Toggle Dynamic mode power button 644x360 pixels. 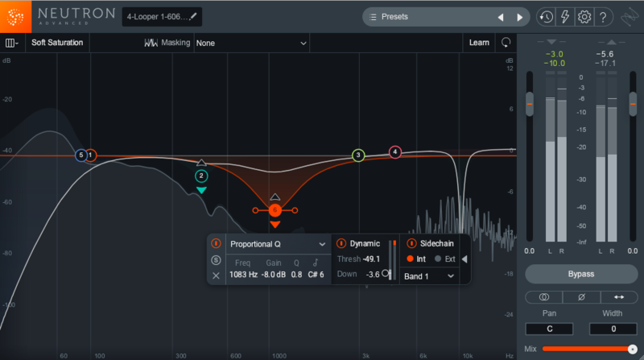click(x=341, y=243)
